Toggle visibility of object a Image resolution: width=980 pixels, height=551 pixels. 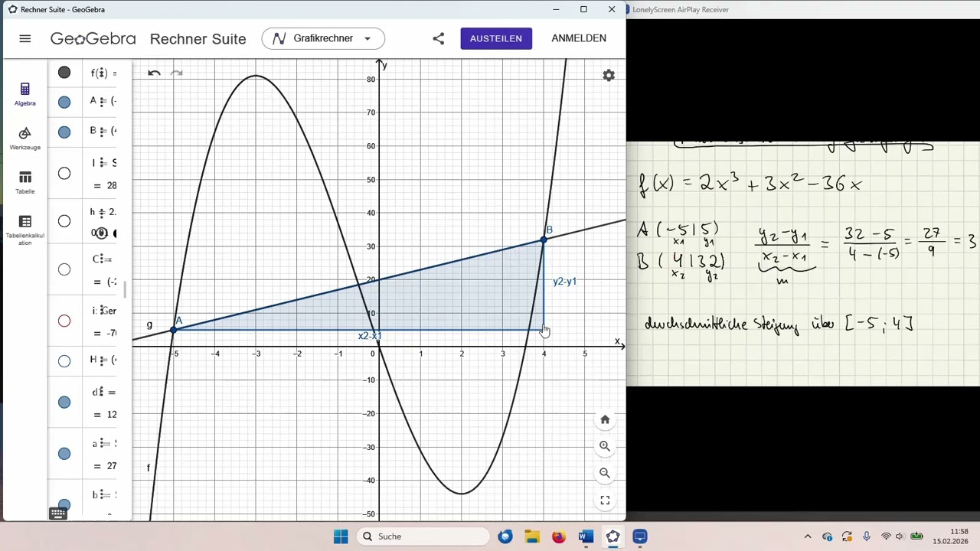pos(64,454)
